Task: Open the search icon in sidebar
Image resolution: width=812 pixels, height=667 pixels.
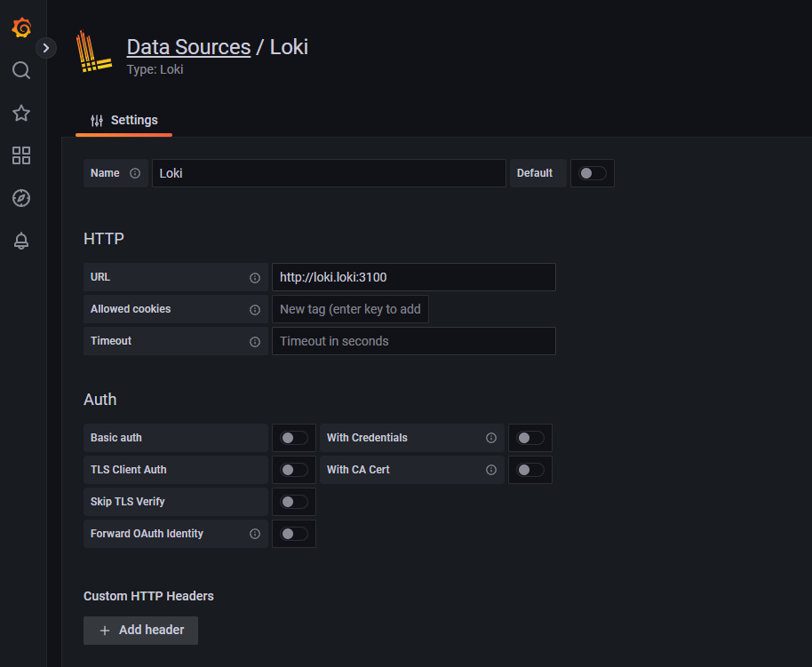Action: pyautogui.click(x=21, y=70)
